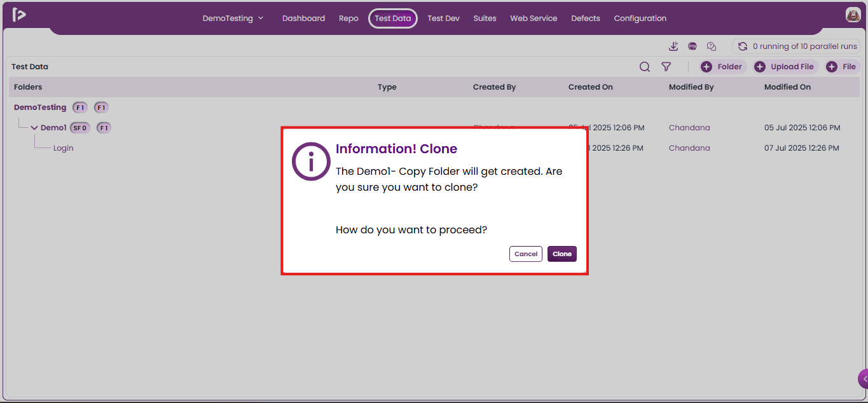This screenshot has height=403, width=868.
Task: Click the SF 0 badge on Demo1
Action: click(x=79, y=128)
